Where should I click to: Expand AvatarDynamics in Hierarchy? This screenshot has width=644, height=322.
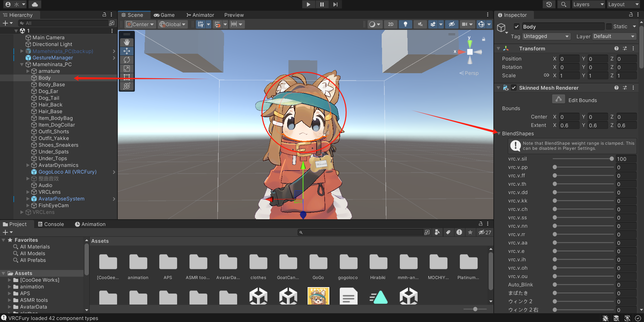pyautogui.click(x=28, y=165)
